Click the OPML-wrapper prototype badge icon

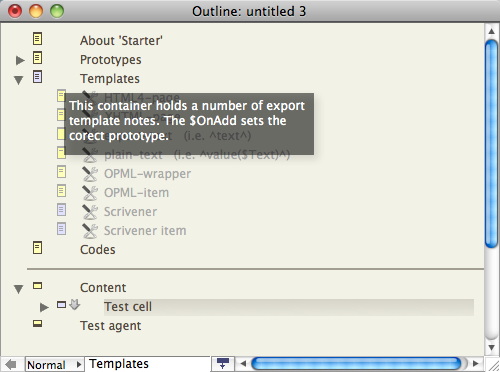(x=90, y=174)
